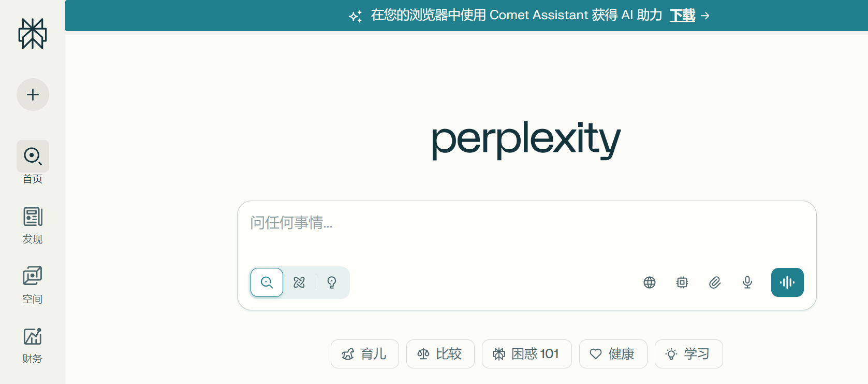Click the 下载 download link
This screenshot has width=868, height=384.
coord(682,16)
